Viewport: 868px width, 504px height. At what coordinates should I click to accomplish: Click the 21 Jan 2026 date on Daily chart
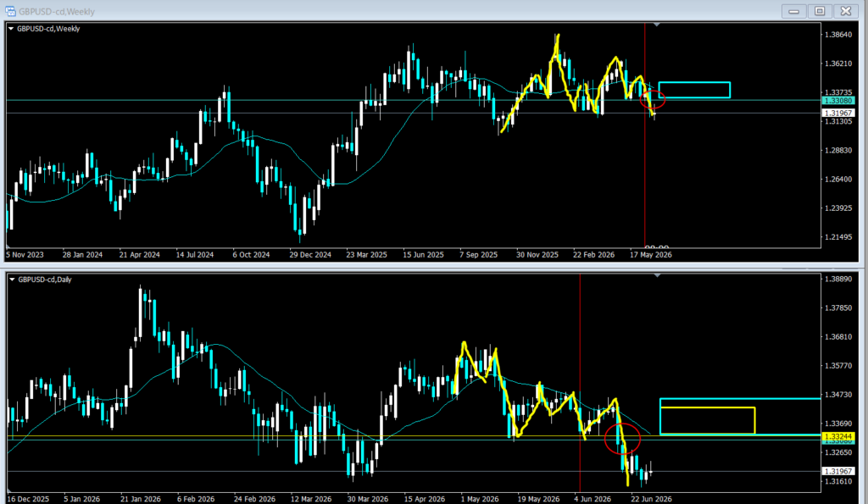coord(141,499)
